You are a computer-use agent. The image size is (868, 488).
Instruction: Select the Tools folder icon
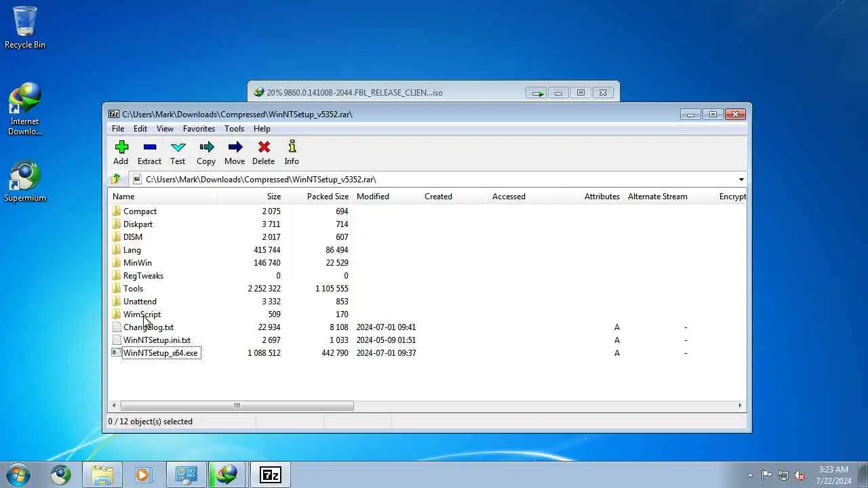117,289
